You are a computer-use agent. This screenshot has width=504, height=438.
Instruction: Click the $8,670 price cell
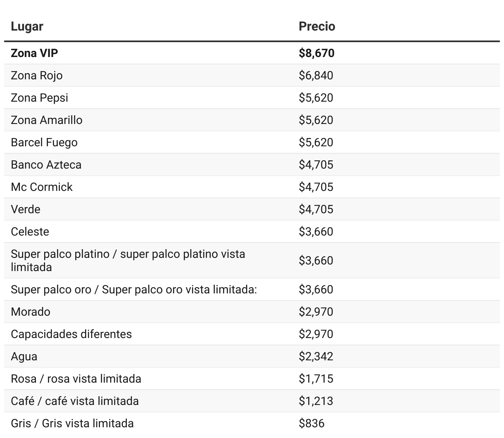tap(316, 53)
